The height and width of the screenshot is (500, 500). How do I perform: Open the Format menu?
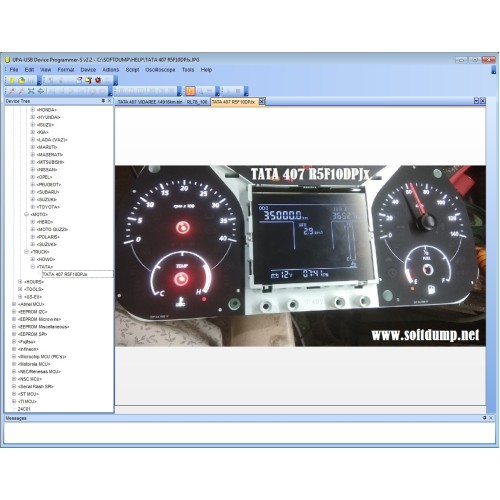coord(66,70)
